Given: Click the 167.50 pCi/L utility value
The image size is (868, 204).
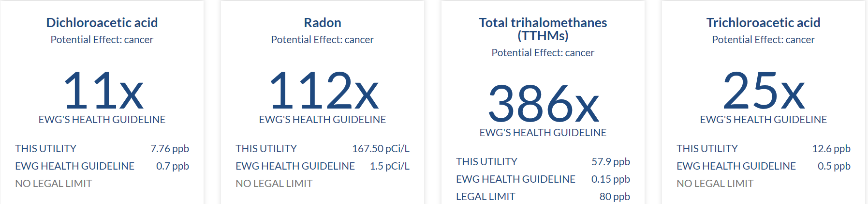Looking at the screenshot, I should tap(381, 149).
